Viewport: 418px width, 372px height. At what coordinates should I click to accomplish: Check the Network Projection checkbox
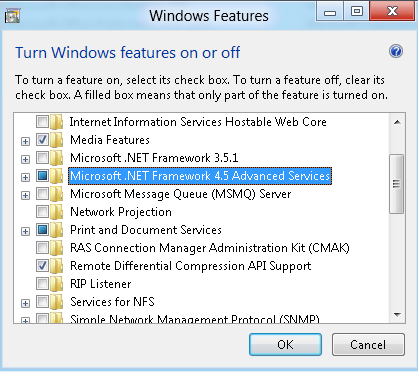coord(42,211)
